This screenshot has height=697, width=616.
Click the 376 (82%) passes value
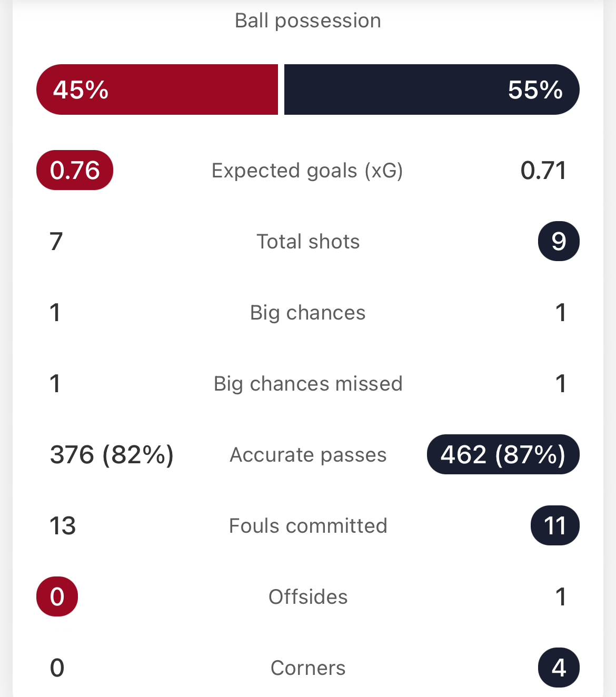click(x=112, y=455)
